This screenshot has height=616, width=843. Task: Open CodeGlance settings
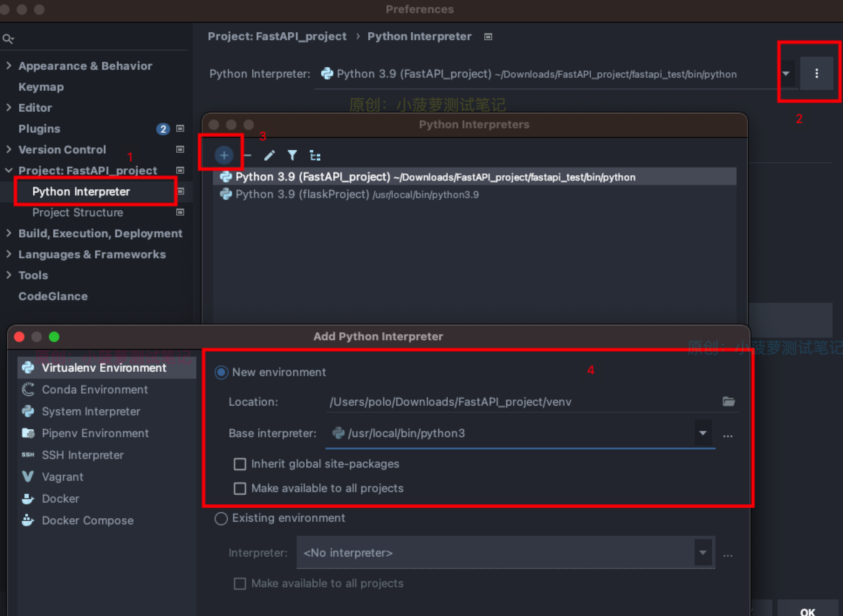pyautogui.click(x=53, y=296)
